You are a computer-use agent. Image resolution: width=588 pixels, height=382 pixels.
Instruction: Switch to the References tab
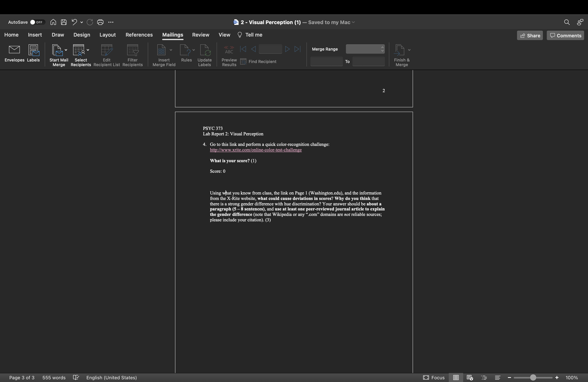click(139, 35)
